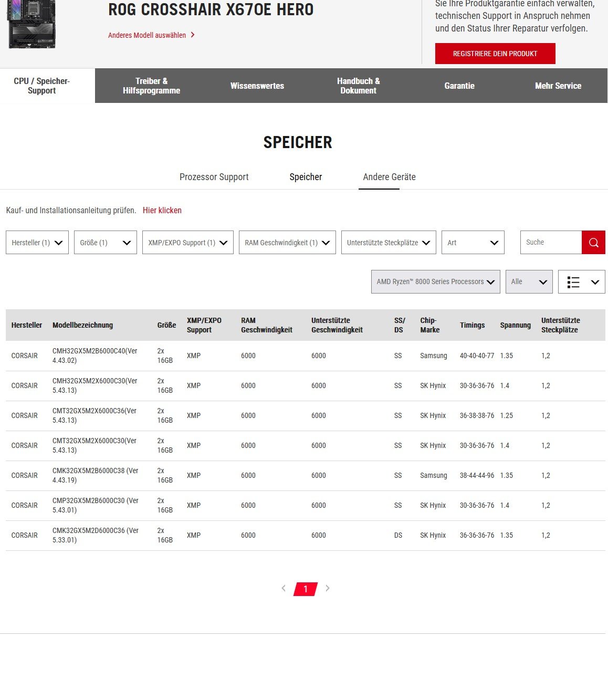Select the Andere Geräte sub-tab

(389, 177)
